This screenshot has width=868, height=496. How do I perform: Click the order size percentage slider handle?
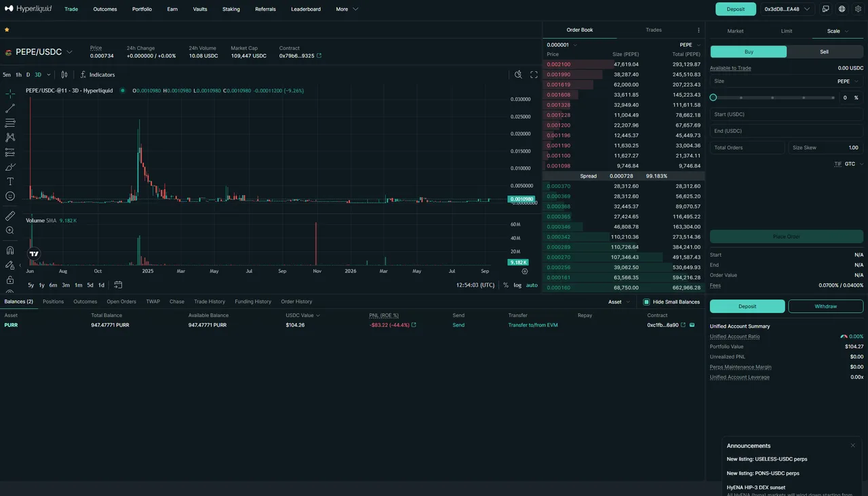pyautogui.click(x=713, y=98)
